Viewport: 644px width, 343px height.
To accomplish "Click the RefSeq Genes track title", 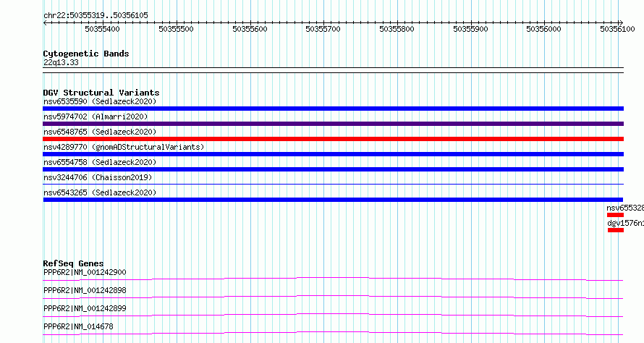I will click(x=73, y=263).
